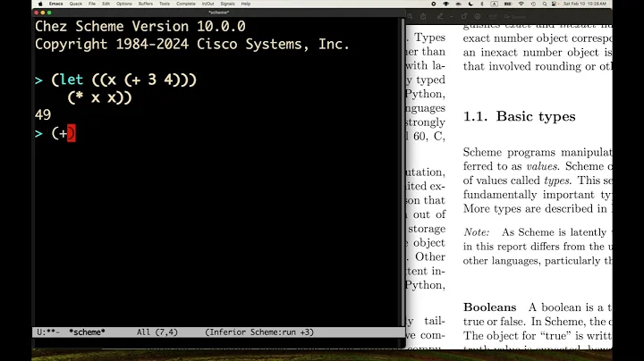Expand the markup pen dropdown arrow

(451, 17)
